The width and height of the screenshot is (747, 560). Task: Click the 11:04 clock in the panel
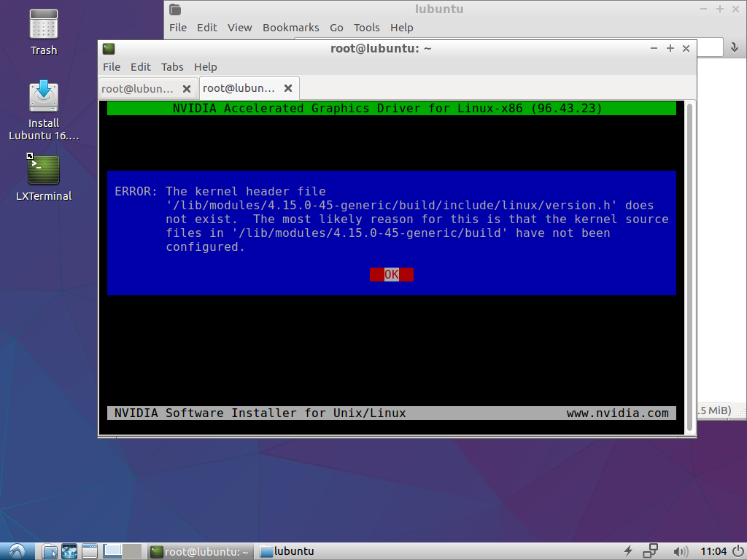coord(713,551)
